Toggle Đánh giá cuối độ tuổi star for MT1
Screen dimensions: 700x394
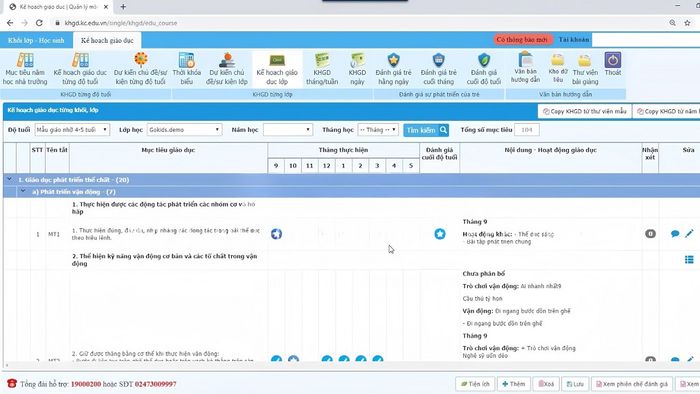440,233
